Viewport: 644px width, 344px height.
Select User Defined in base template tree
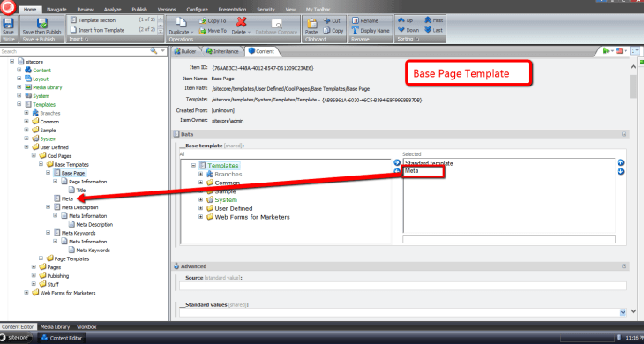pos(233,208)
